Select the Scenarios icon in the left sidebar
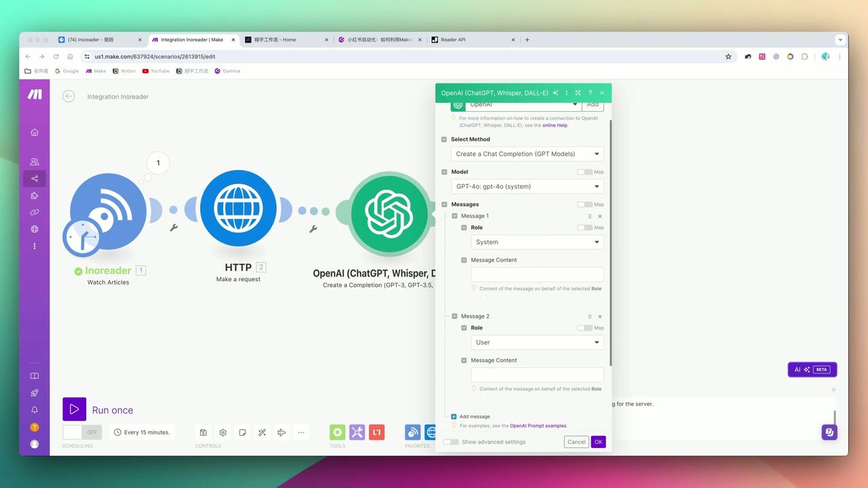Image resolution: width=868 pixels, height=488 pixels. 35,178
